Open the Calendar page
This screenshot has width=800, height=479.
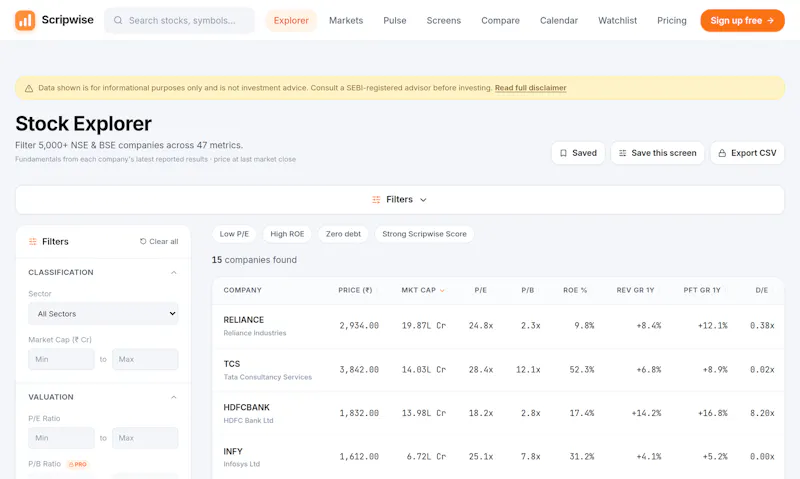[559, 20]
